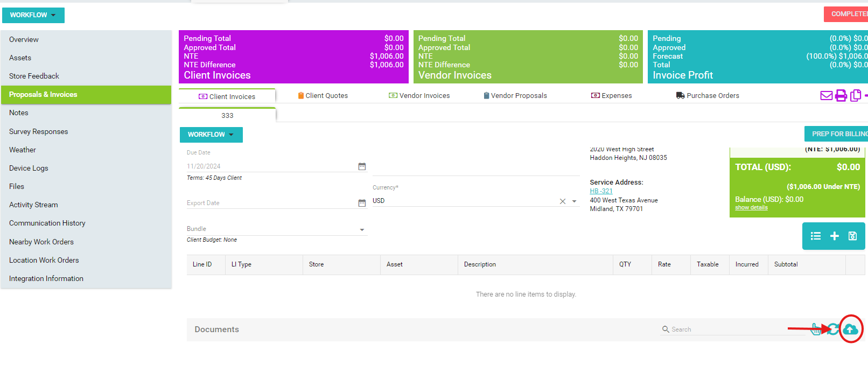Click the Documents search field
This screenshot has height=365, width=868.
tap(732, 329)
